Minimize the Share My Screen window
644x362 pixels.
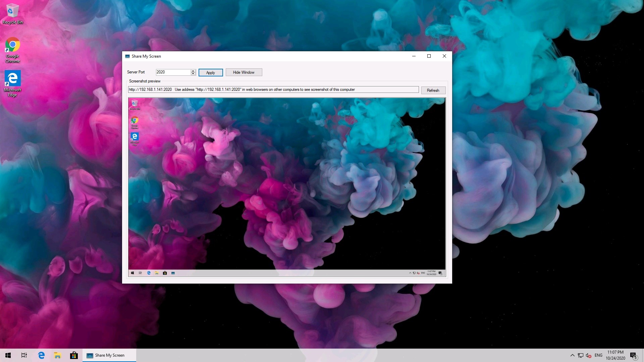[414, 56]
